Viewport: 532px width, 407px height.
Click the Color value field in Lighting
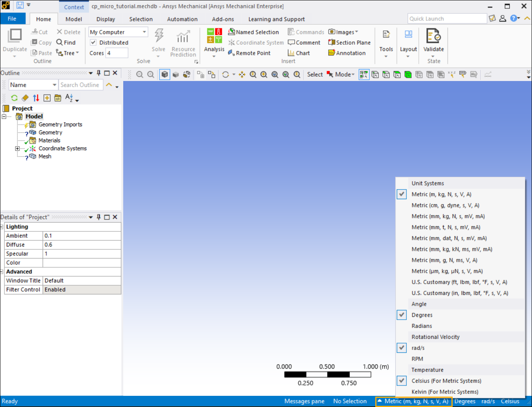click(x=81, y=263)
